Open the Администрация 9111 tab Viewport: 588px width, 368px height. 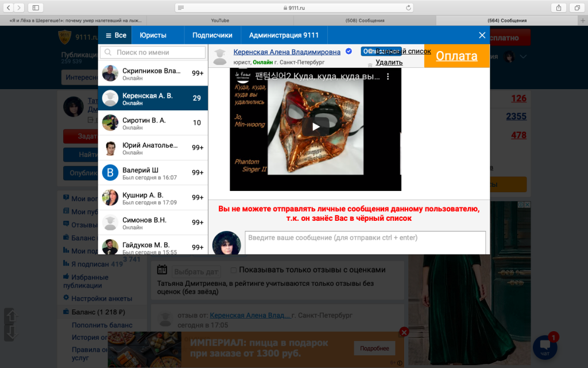point(284,35)
